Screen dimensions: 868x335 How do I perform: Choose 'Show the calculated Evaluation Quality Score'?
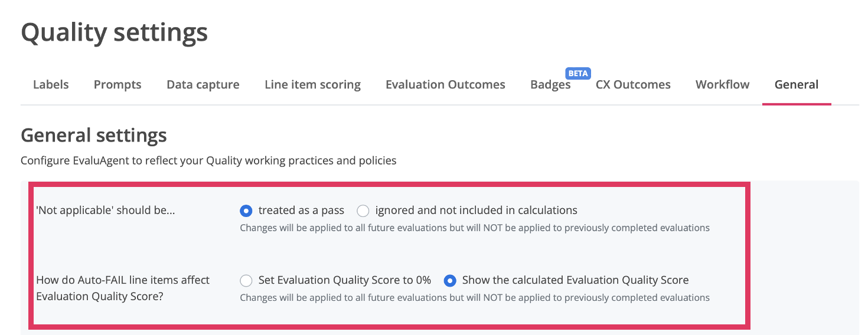click(x=450, y=281)
